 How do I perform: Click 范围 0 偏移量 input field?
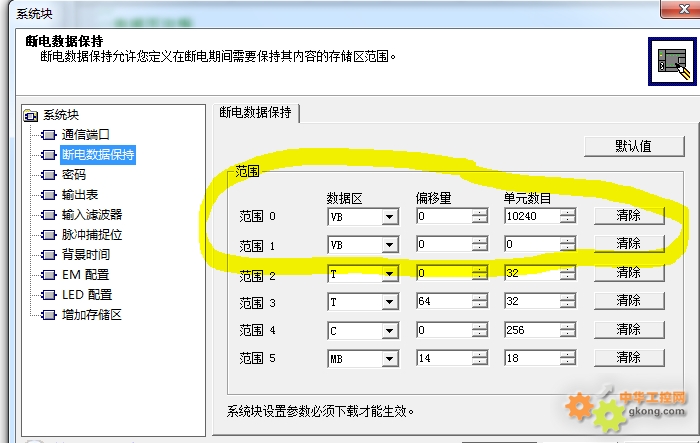click(x=444, y=217)
